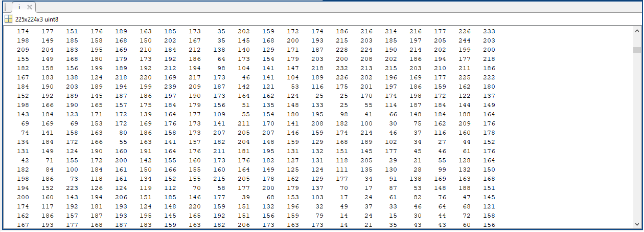Select the value 45
The width and height of the screenshot is (644, 232).
[x=418, y=151]
